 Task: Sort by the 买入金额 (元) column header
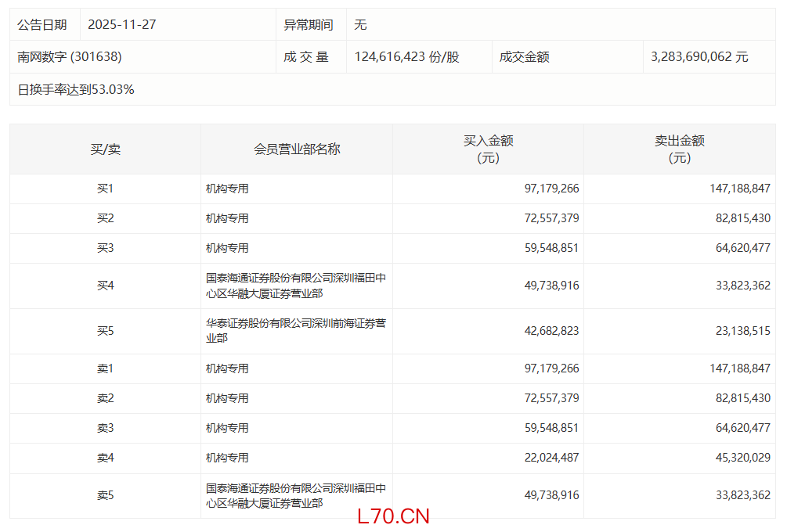(x=488, y=149)
